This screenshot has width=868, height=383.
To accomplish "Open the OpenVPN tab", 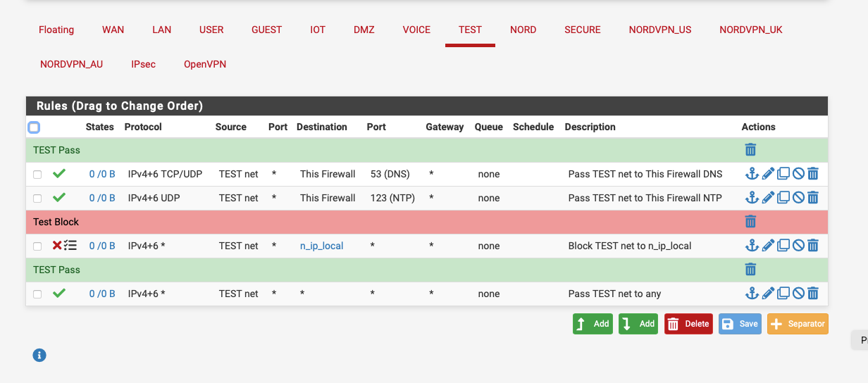I will pyautogui.click(x=205, y=64).
